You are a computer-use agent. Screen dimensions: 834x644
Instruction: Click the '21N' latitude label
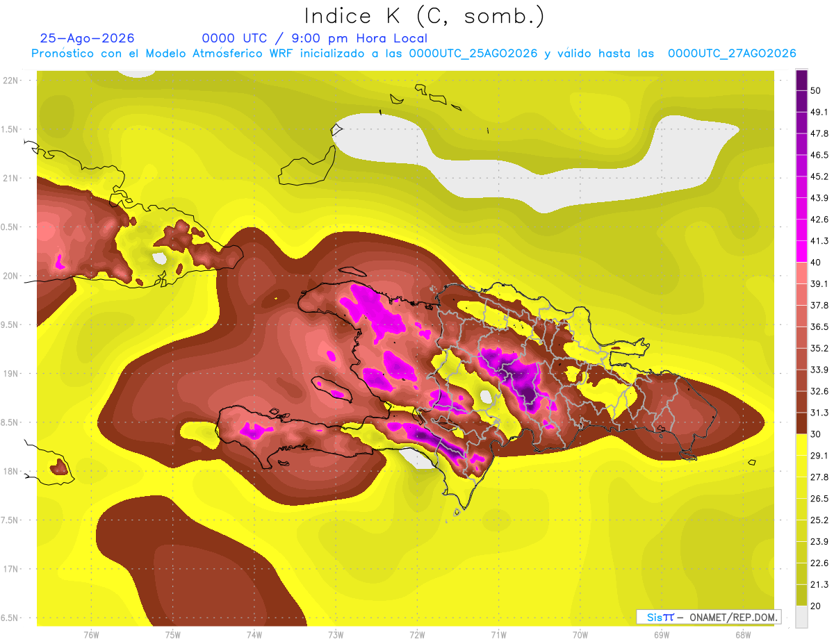(x=10, y=178)
